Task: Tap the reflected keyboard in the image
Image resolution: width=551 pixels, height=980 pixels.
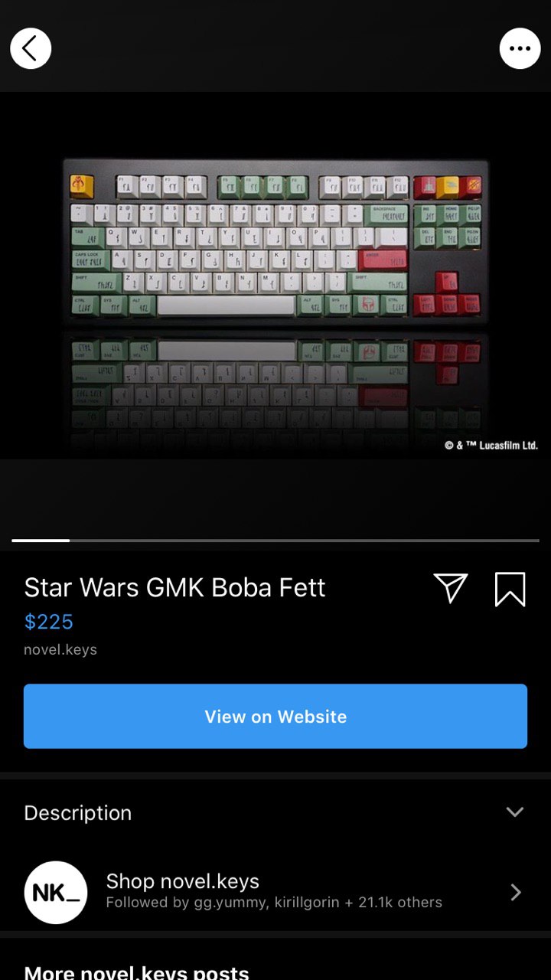Action: tap(275, 390)
